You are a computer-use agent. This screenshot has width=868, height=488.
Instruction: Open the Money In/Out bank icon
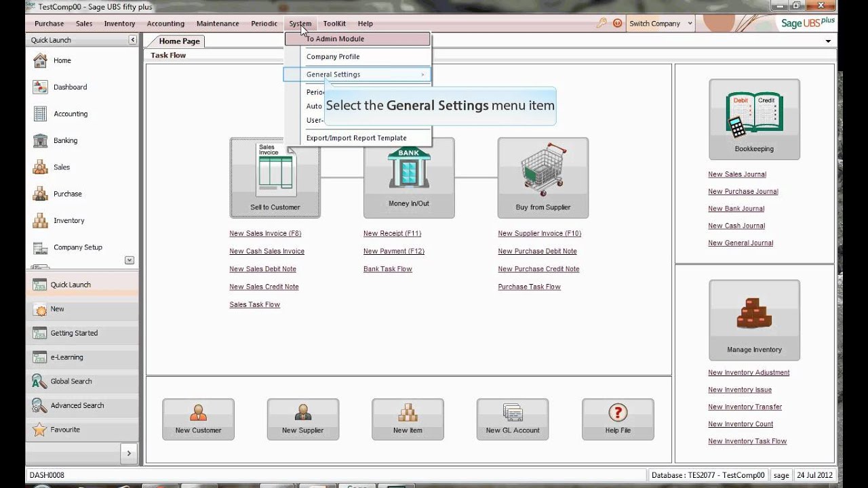click(x=409, y=178)
